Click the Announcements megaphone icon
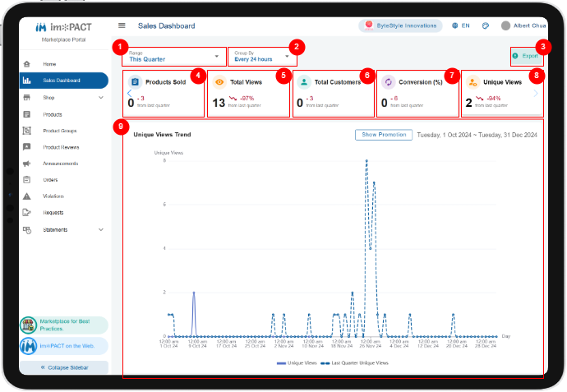Screen dimensions: 567x392 (27, 164)
